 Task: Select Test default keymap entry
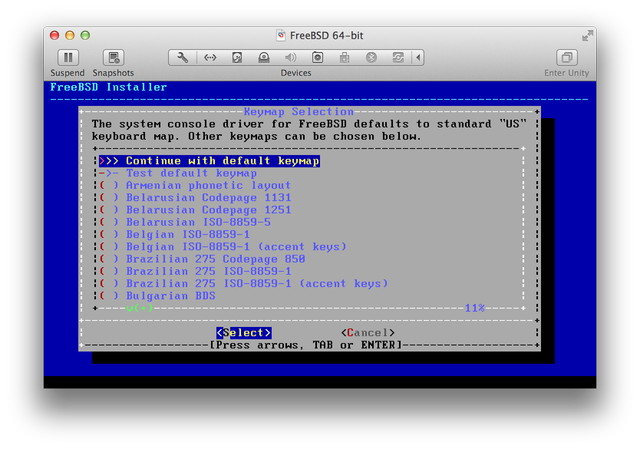(x=178, y=173)
